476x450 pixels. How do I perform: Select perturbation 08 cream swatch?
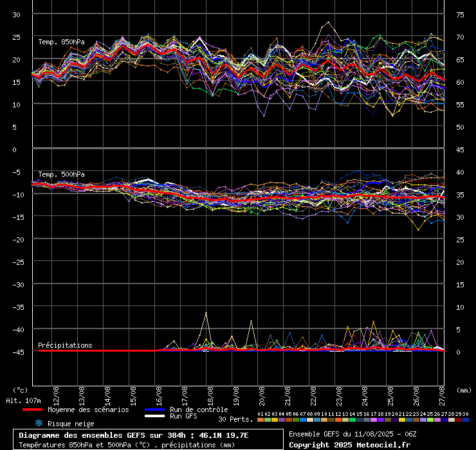pos(310,420)
